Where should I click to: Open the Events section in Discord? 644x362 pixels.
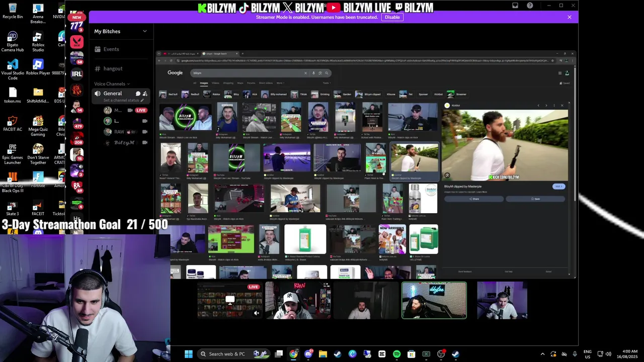pyautogui.click(x=120, y=49)
